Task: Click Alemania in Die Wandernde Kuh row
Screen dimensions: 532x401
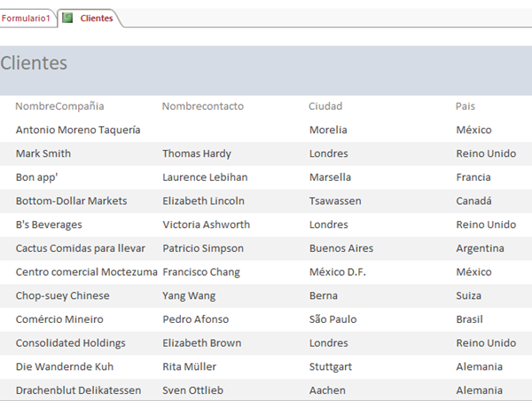Action: (479, 366)
